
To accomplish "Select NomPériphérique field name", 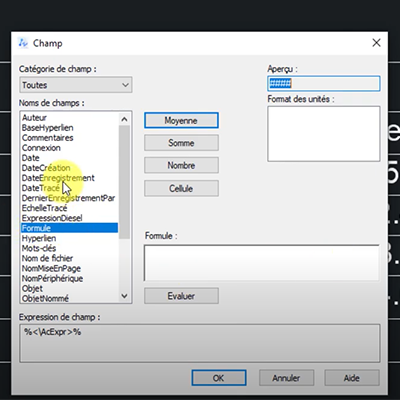I will click(52, 278).
